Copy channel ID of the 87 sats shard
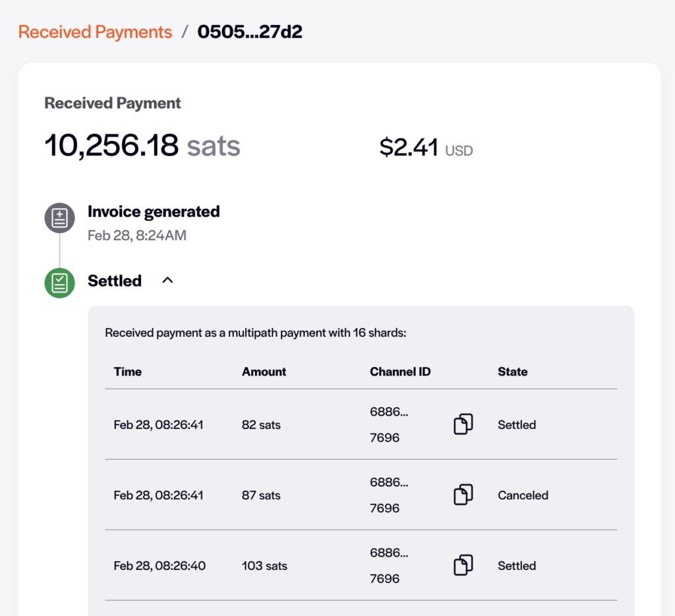Screen dimensions: 675x616 (x=463, y=495)
